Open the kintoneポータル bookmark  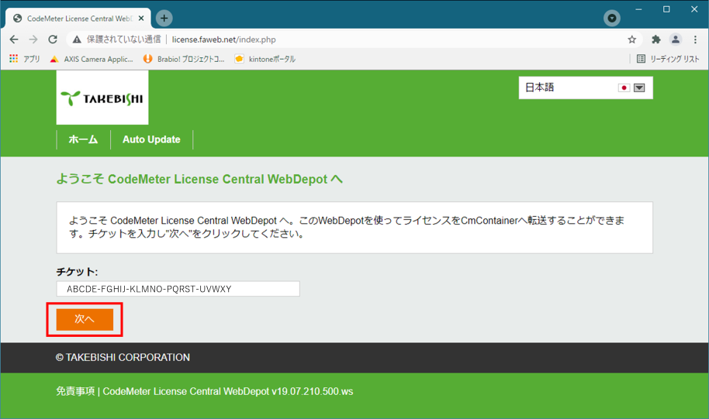tap(265, 59)
